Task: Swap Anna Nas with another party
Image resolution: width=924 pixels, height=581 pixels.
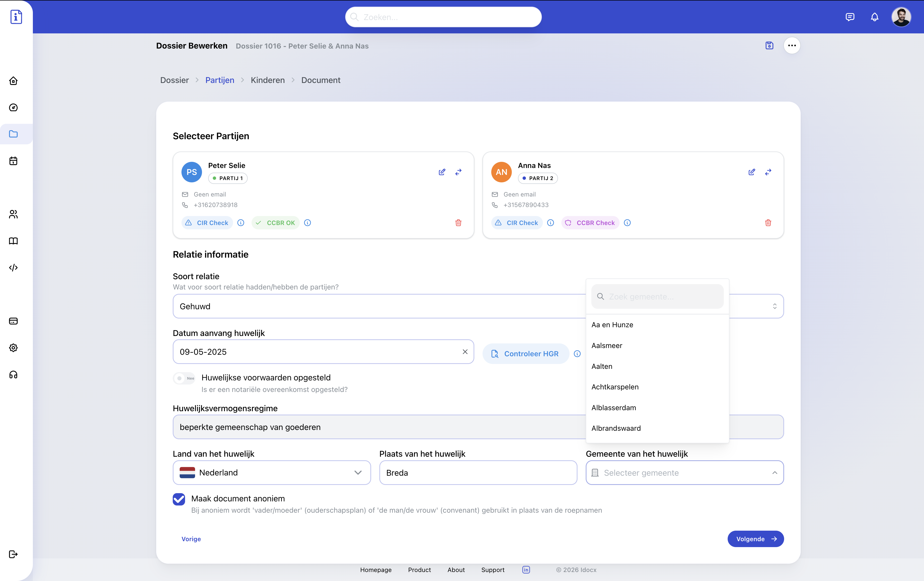Action: point(768,172)
